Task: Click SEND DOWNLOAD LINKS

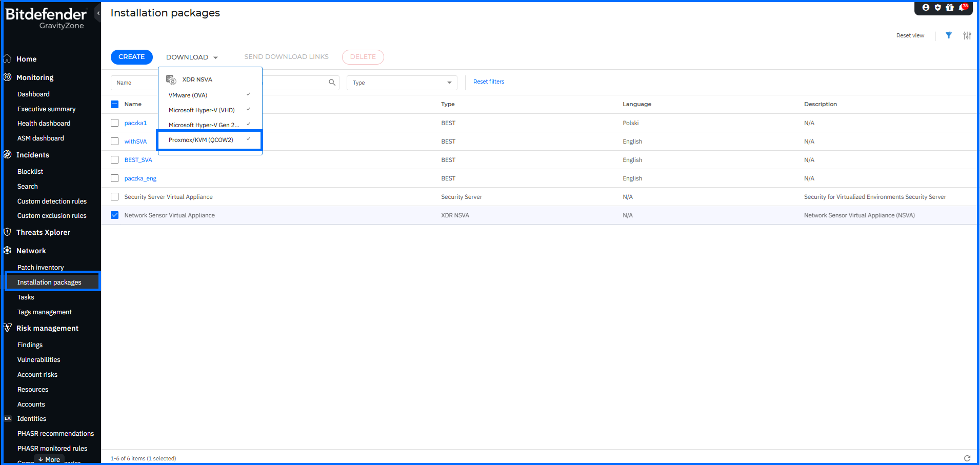Action: click(x=286, y=57)
